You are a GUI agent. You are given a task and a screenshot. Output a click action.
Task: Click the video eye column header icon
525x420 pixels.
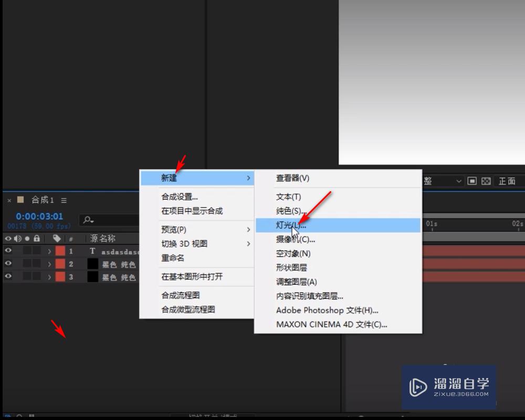tap(8, 238)
